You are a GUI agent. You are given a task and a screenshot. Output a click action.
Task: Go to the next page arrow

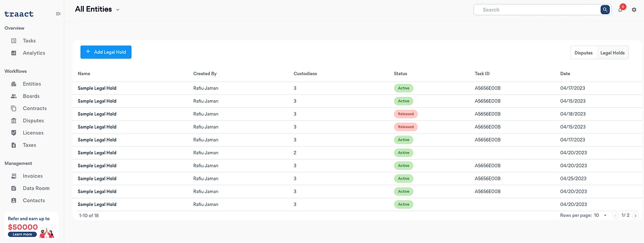(636, 215)
